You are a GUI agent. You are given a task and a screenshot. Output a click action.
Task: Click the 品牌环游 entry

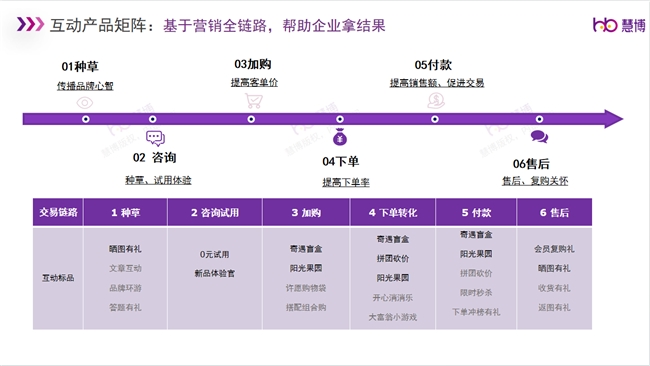[x=125, y=288]
